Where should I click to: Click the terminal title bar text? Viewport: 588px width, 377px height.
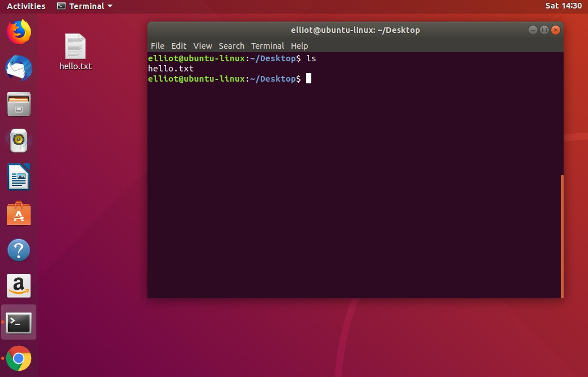point(355,30)
